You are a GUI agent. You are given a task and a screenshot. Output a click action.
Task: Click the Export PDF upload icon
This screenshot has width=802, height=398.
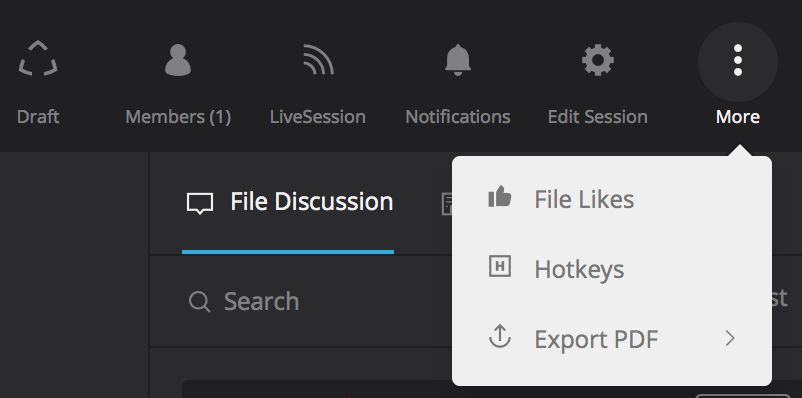[x=500, y=336]
